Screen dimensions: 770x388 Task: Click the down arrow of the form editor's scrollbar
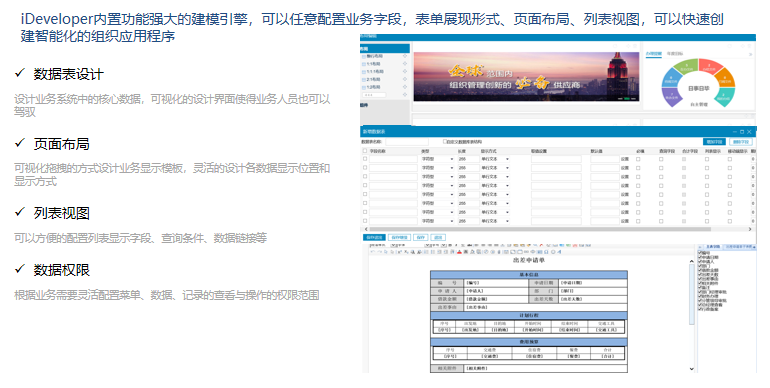692,369
